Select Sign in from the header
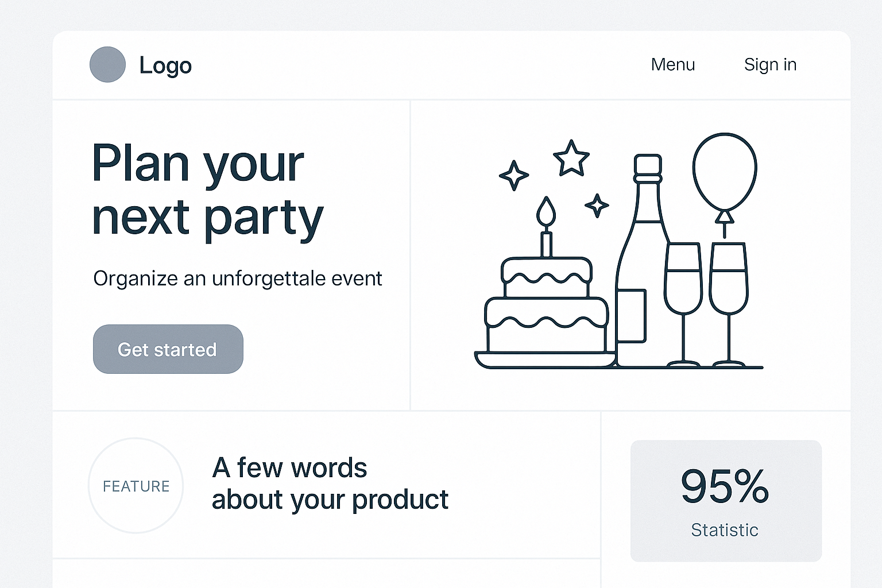The image size is (882, 588). [x=770, y=64]
